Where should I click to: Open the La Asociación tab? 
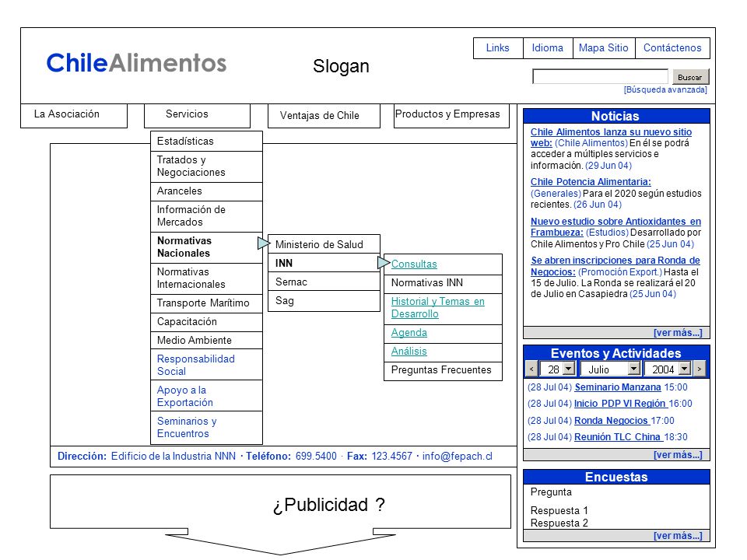[74, 115]
